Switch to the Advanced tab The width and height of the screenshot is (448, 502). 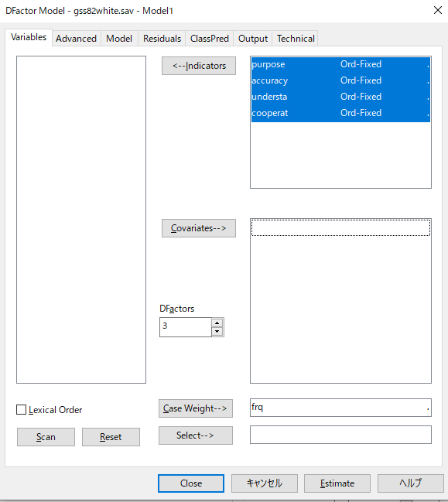(77, 39)
